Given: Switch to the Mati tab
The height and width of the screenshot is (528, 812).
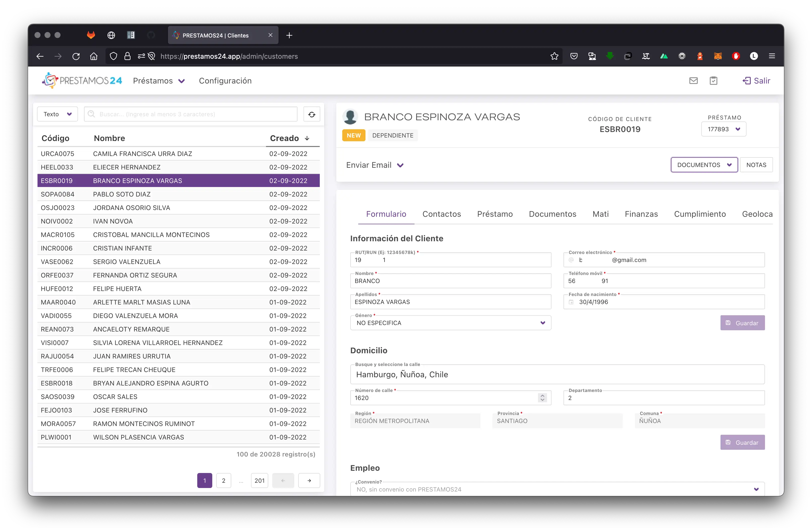Looking at the screenshot, I should [x=600, y=214].
